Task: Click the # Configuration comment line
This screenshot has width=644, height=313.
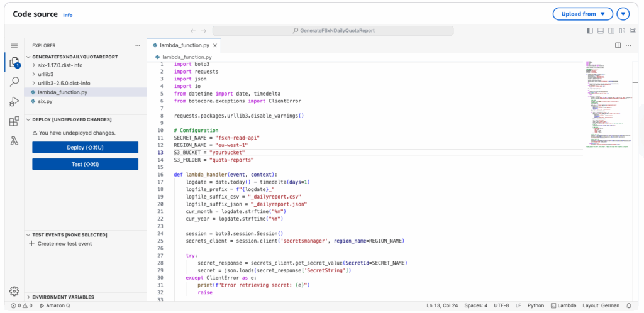Action: [x=196, y=131]
